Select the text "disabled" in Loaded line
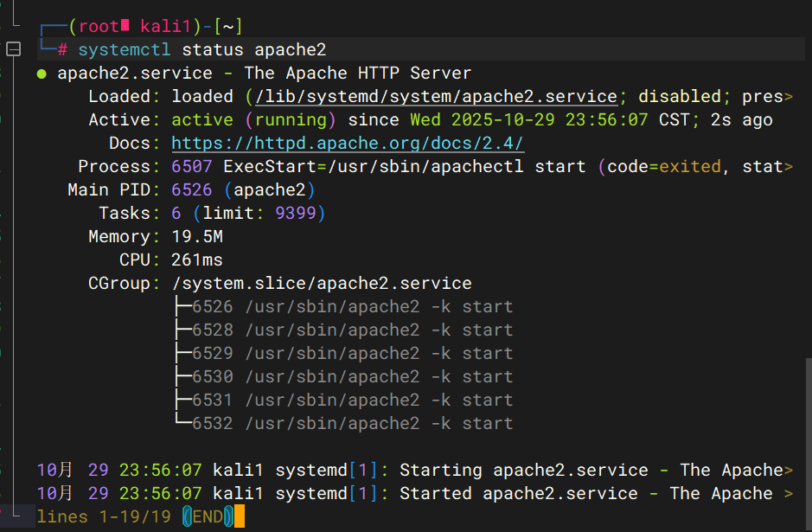This screenshot has height=532, width=812. [x=679, y=96]
